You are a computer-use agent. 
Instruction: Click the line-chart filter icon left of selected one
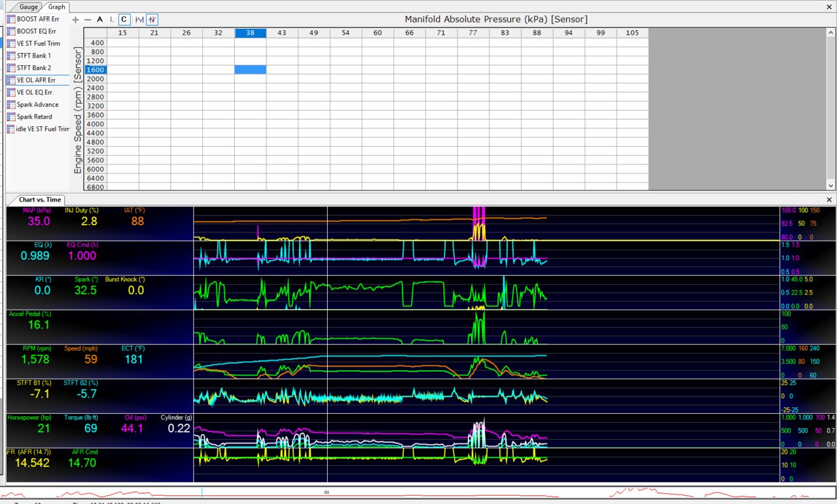click(x=139, y=20)
